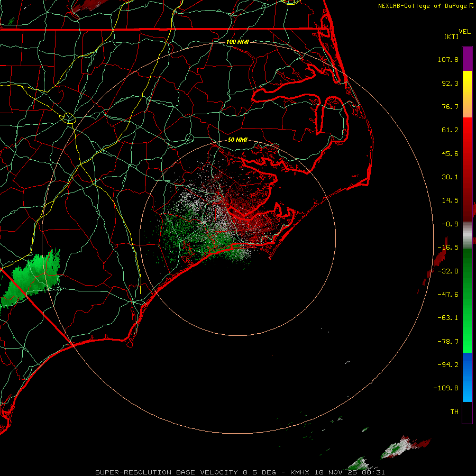Click the [KT] units label
This screenshot has height=476, width=476.
[452, 36]
